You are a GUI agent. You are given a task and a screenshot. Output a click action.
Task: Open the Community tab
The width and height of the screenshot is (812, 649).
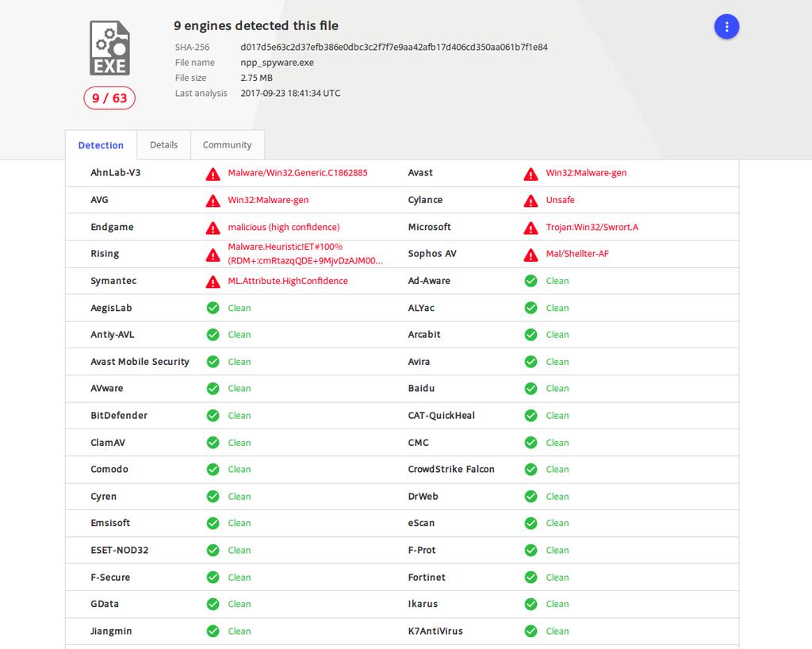click(x=228, y=144)
